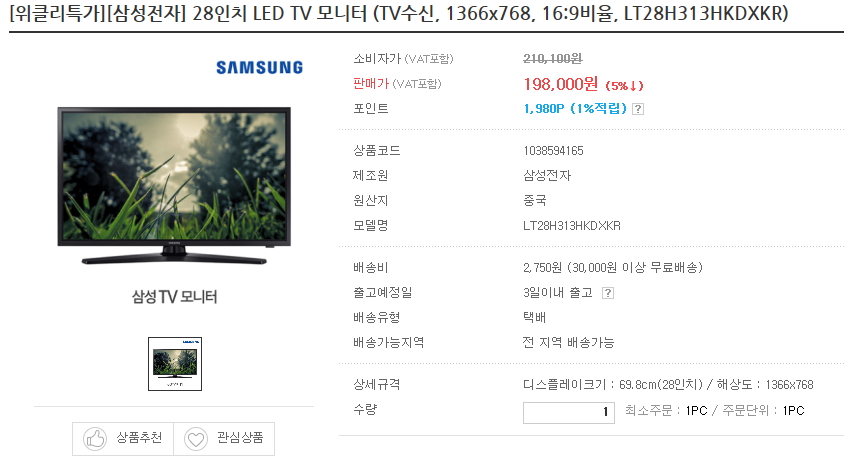Click the thumbs-up 상품추천 icon
This screenshot has width=844, height=459.
[95, 439]
